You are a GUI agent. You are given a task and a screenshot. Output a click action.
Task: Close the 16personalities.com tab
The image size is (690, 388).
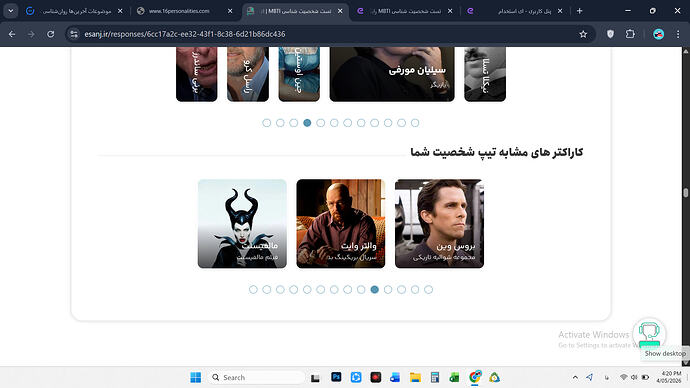[x=230, y=11]
